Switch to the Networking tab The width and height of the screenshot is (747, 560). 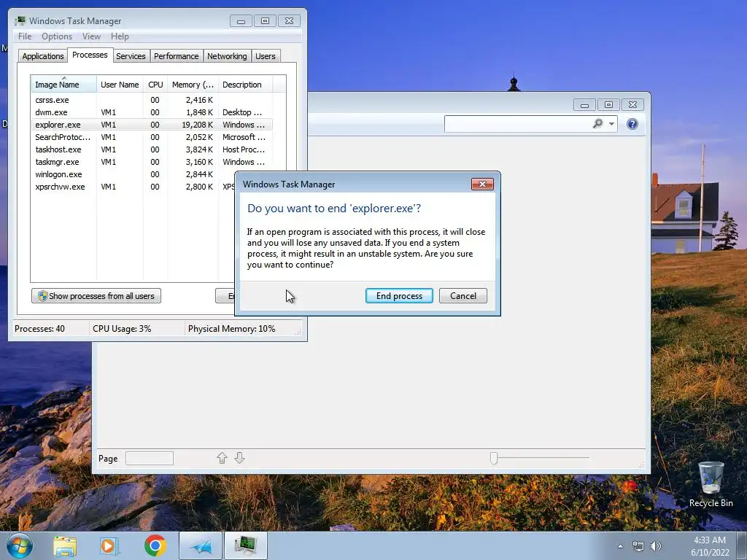(227, 56)
